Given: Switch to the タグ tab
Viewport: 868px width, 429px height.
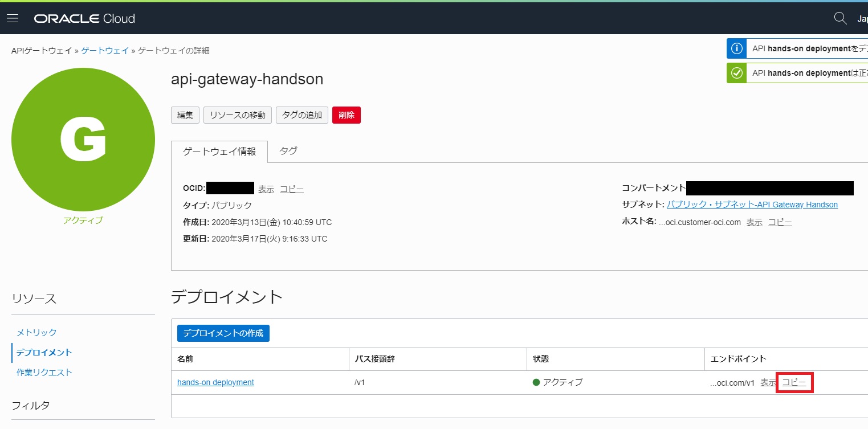Looking at the screenshot, I should click(x=288, y=151).
